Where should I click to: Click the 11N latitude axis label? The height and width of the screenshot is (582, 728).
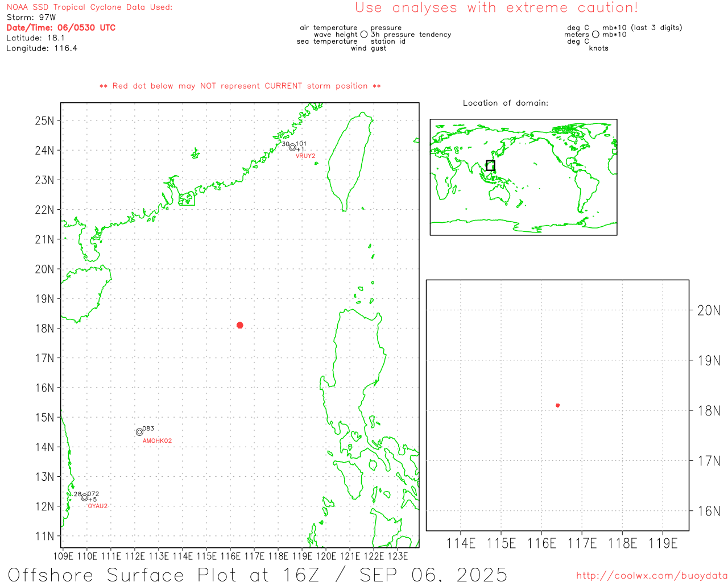(x=45, y=536)
